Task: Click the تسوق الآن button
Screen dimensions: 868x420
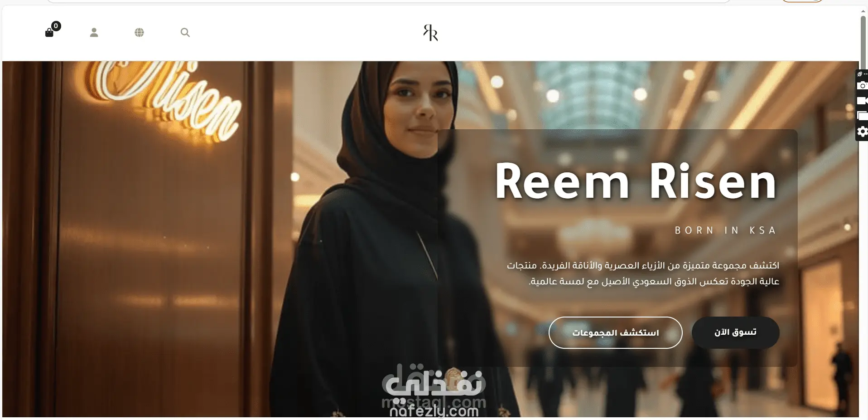Action: (x=735, y=332)
